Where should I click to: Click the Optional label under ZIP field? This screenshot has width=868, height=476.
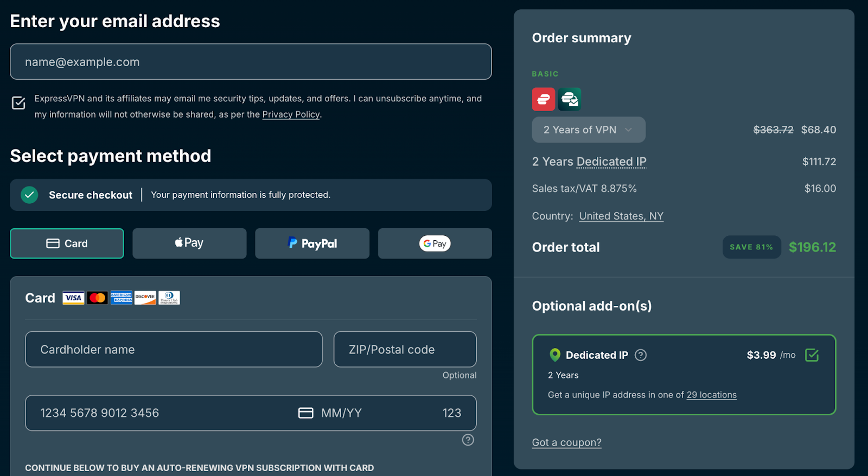click(x=459, y=375)
